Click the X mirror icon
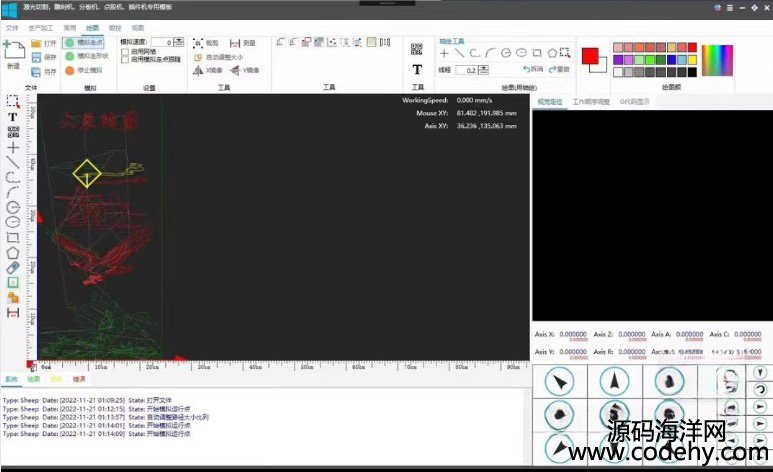 199,70
